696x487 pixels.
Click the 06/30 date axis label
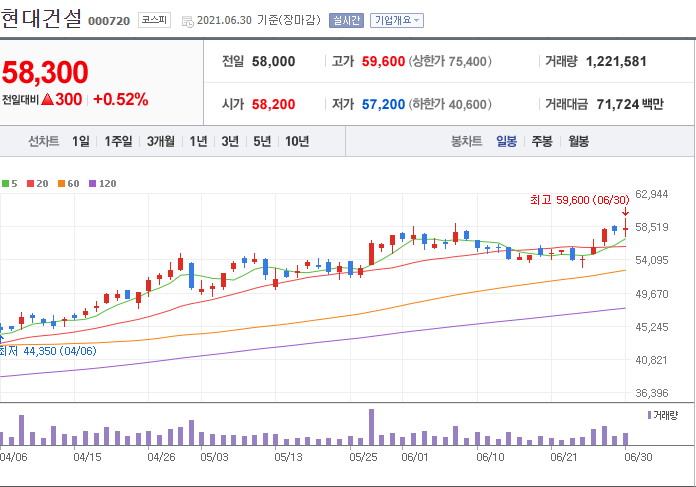638,457
